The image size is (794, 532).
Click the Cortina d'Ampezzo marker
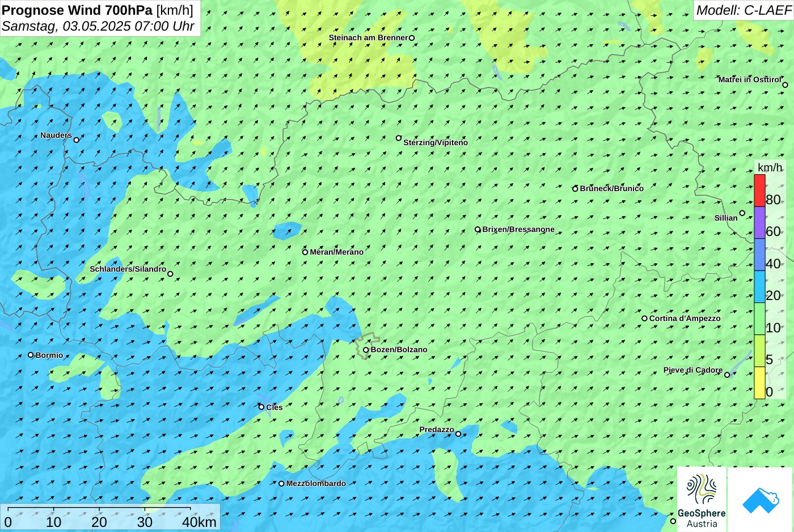click(644, 318)
